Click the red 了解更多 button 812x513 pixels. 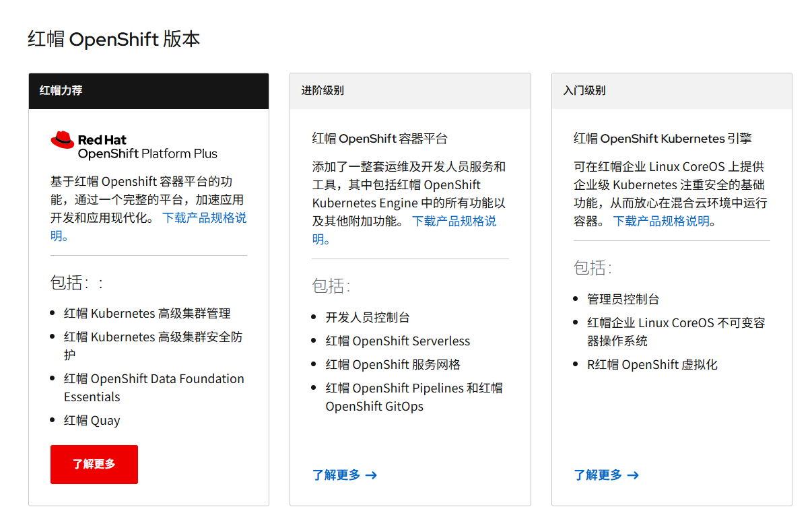[94, 465]
